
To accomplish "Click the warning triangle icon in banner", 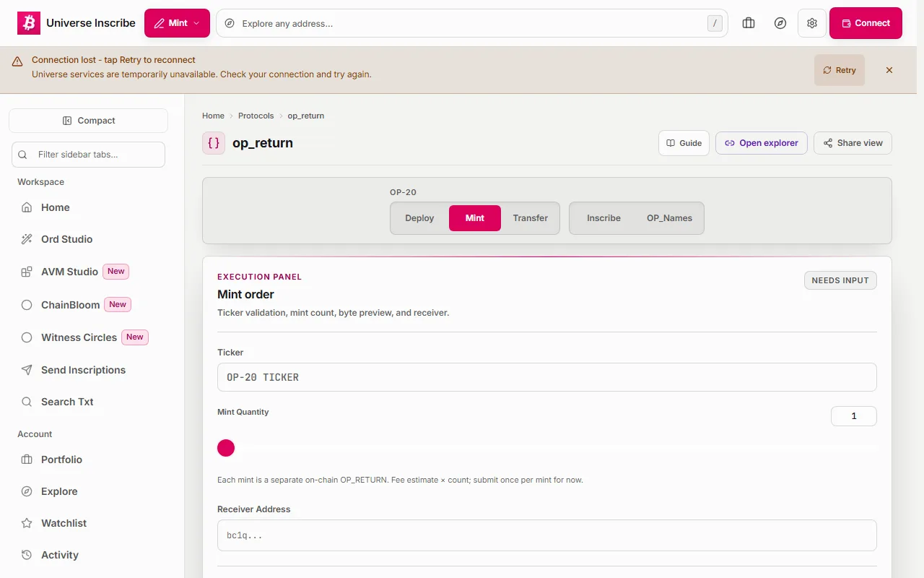I will (x=17, y=63).
